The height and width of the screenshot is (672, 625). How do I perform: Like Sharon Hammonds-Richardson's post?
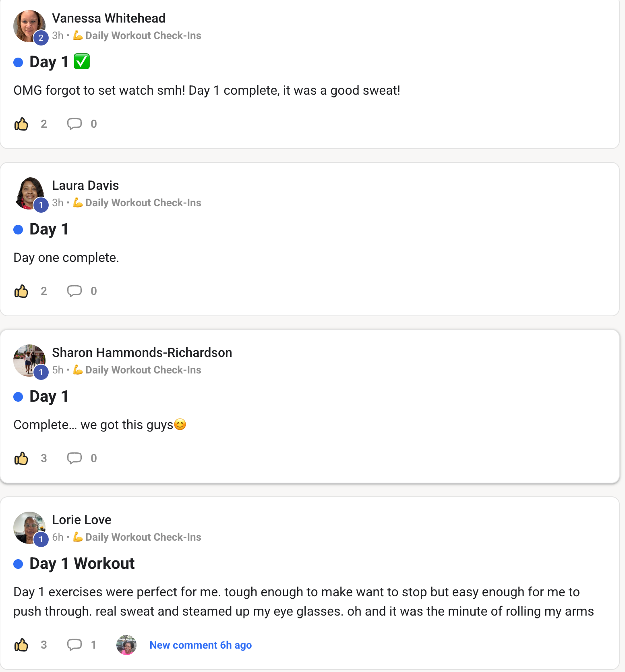(x=21, y=458)
